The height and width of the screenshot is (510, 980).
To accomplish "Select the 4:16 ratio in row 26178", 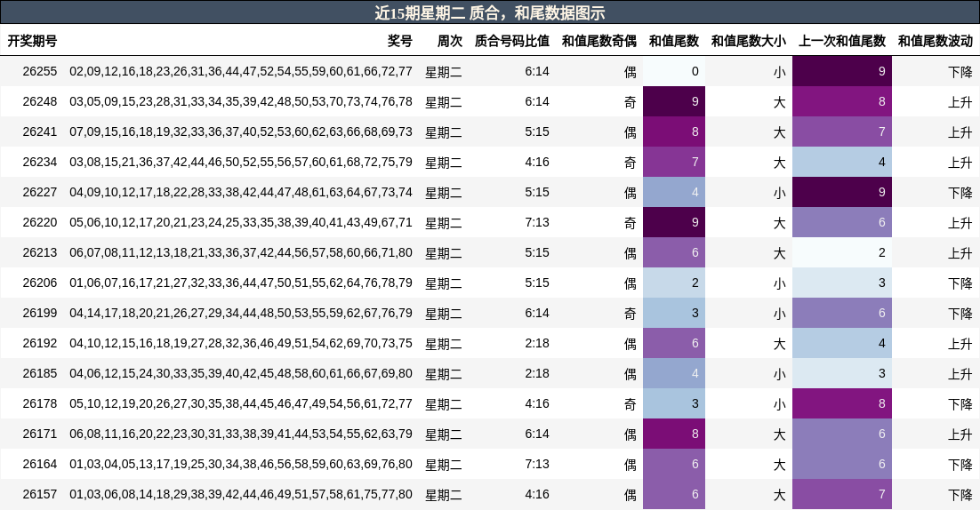I will click(x=537, y=404).
